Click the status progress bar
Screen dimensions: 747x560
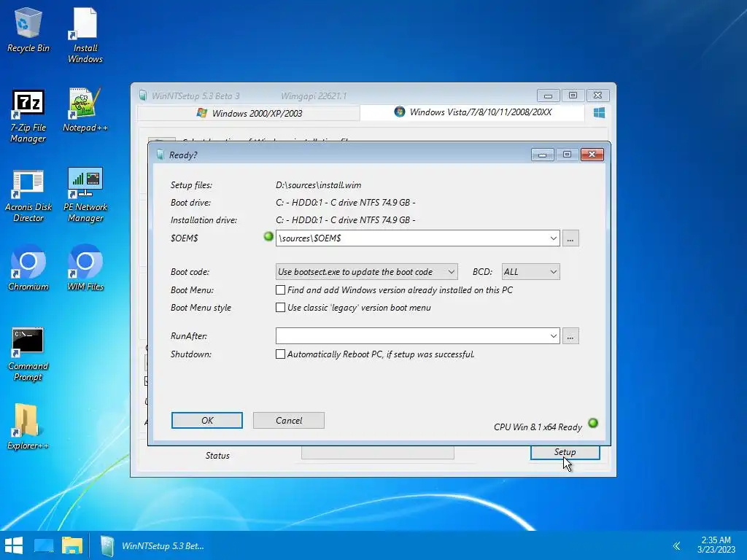377,453
